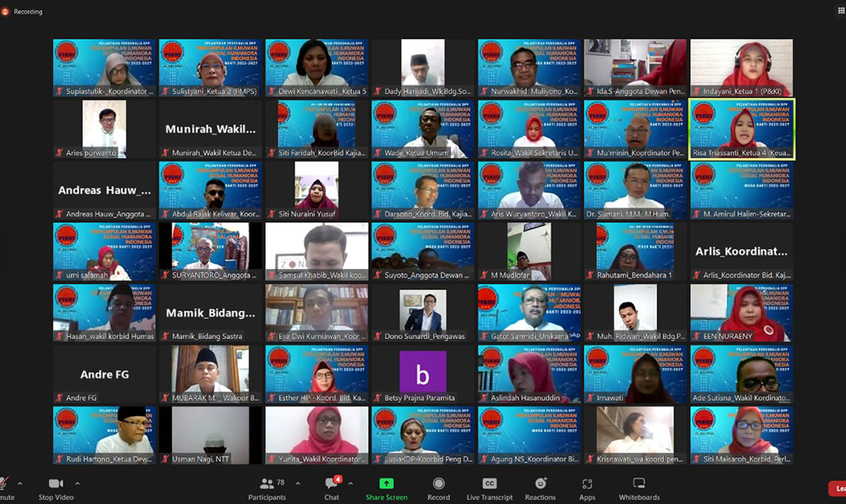This screenshot has height=504, width=846.
Task: Switch gallery view using top-right grid icon
Action: (x=841, y=11)
